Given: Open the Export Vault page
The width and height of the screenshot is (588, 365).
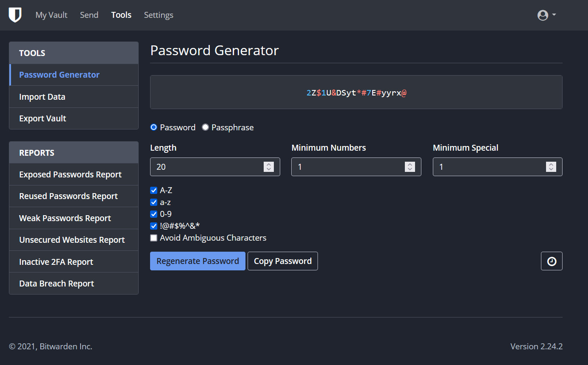Looking at the screenshot, I should (42, 118).
